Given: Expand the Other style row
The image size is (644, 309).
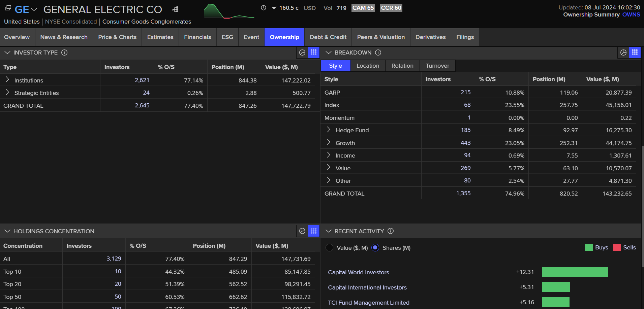Looking at the screenshot, I should click(x=329, y=180).
